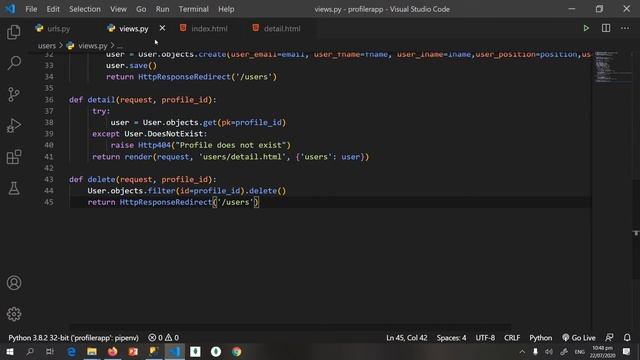Open Windows Start menu
This screenshot has height=360, width=640.
tap(10, 351)
